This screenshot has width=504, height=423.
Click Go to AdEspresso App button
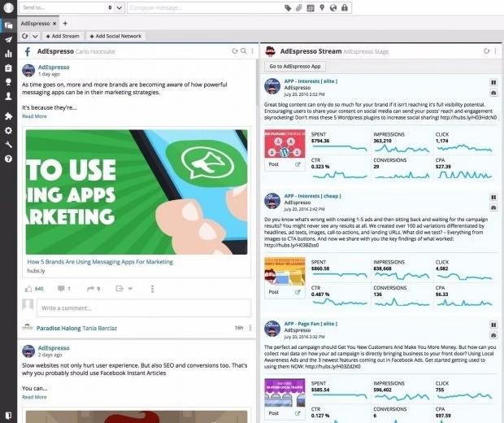click(295, 66)
